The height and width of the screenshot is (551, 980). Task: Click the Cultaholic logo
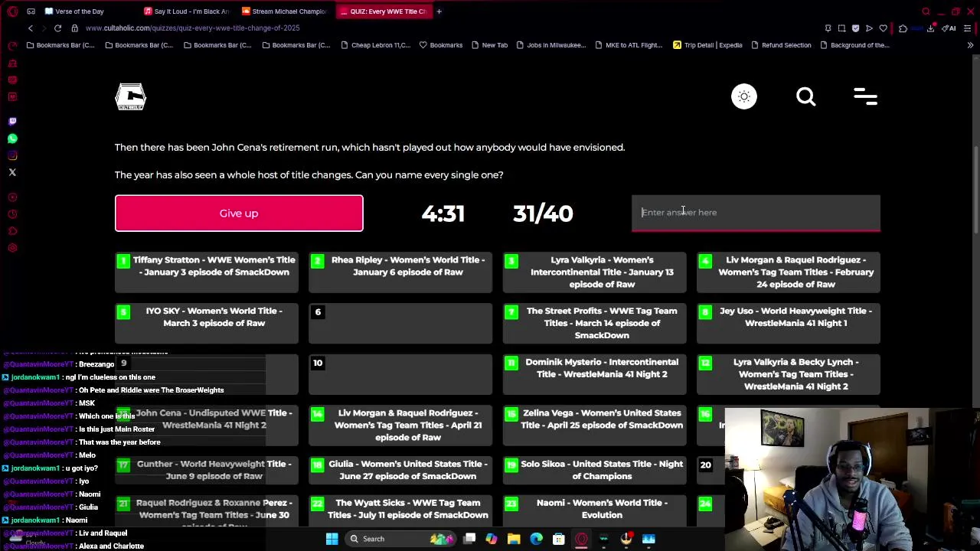click(130, 96)
